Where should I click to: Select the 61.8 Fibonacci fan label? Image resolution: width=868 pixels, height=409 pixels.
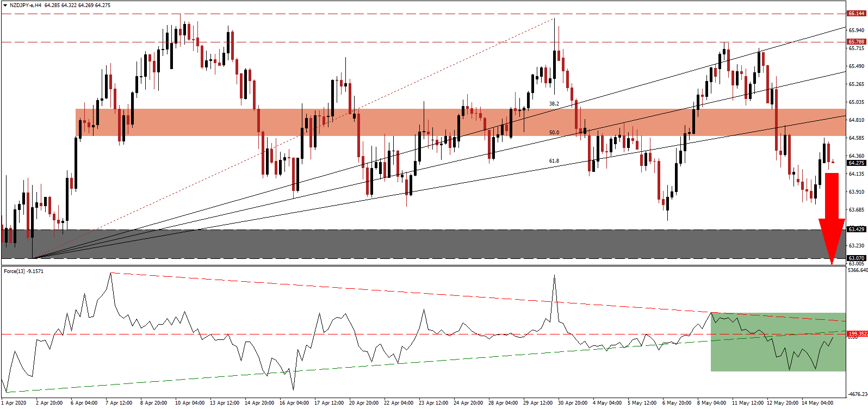tap(554, 161)
